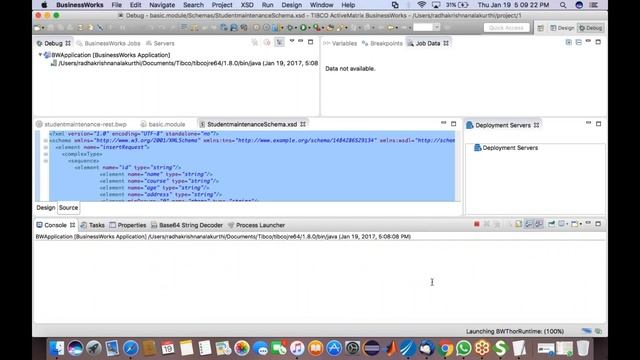This screenshot has height=360, width=640.
Task: Open the Run dropdown arrow beside green Run icon
Action: click(309, 28)
